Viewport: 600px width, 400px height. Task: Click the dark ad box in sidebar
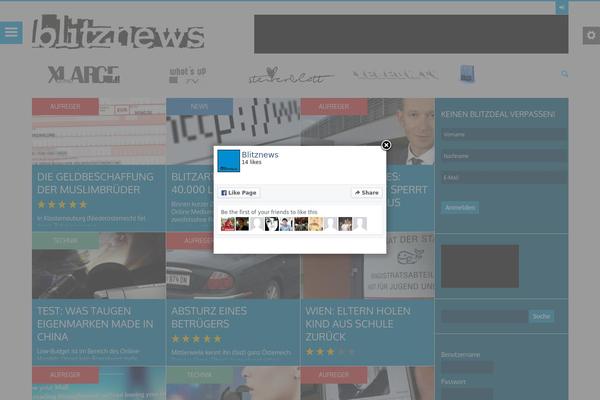(x=480, y=266)
